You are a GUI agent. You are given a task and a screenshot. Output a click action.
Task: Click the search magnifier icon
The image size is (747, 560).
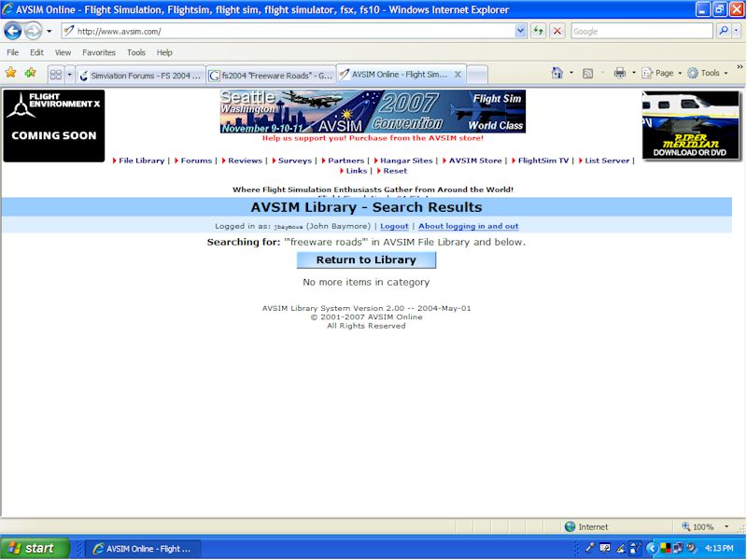click(x=723, y=32)
